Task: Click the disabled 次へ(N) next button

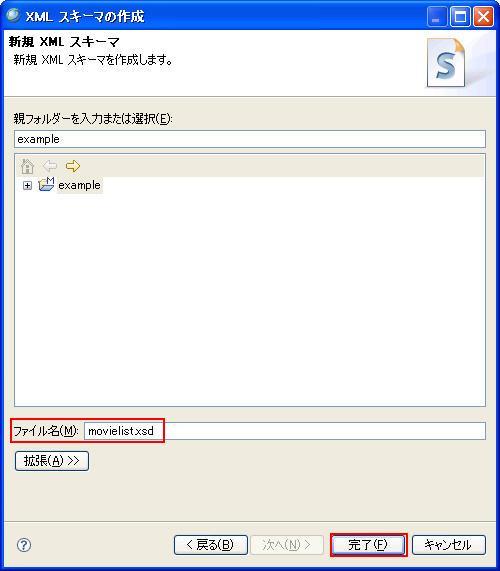Action: [287, 545]
